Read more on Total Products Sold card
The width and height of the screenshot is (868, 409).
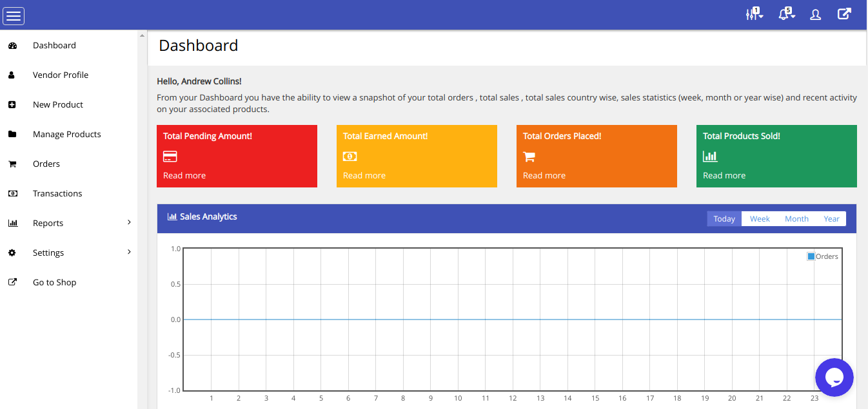point(724,176)
